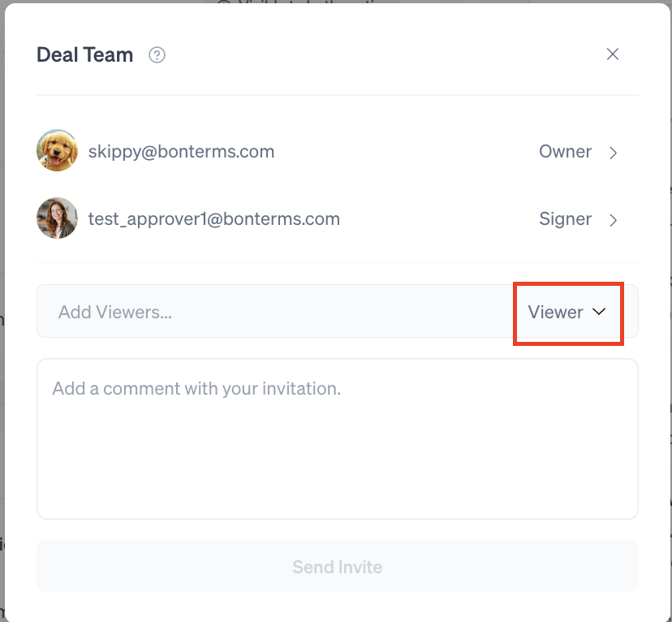Click test_approver1's profile photo avatar
The width and height of the screenshot is (672, 622).
point(58,218)
